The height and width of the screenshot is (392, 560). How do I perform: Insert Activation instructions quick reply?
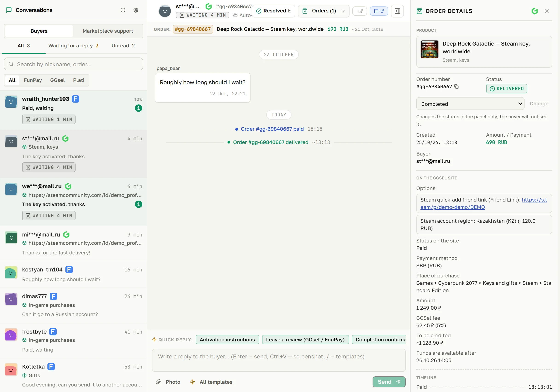point(227,340)
